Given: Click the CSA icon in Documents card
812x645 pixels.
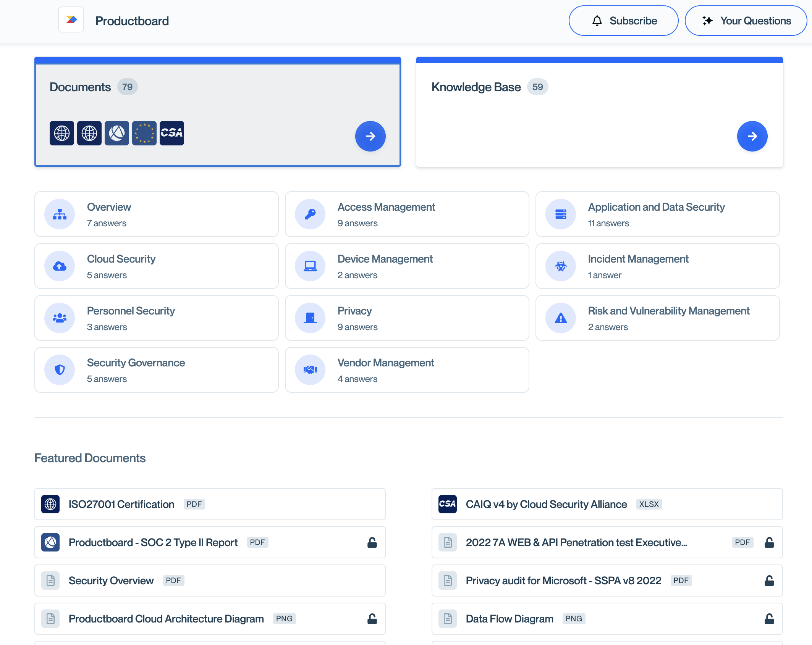Looking at the screenshot, I should coord(172,133).
